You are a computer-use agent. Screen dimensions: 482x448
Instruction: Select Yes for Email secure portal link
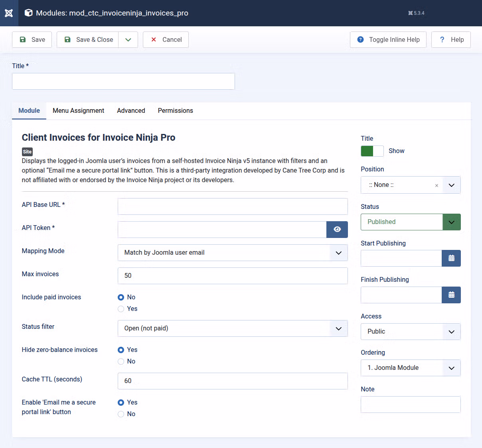pyautogui.click(x=121, y=403)
